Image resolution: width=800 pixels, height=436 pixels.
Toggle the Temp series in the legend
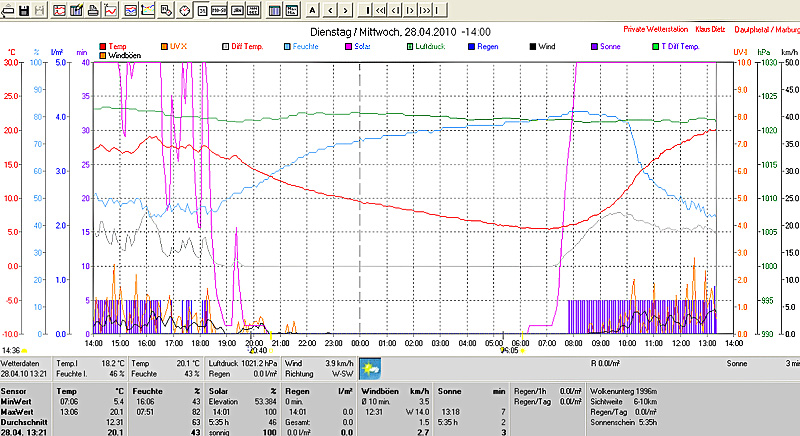click(116, 46)
